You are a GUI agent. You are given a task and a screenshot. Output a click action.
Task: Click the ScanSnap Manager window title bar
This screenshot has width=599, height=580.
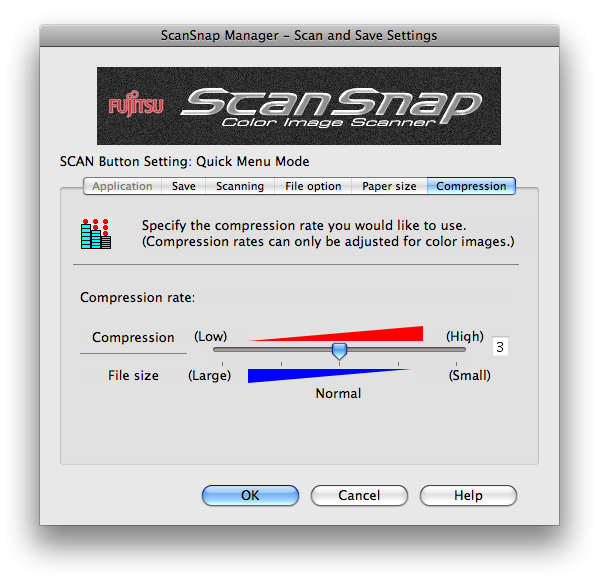pyautogui.click(x=299, y=36)
